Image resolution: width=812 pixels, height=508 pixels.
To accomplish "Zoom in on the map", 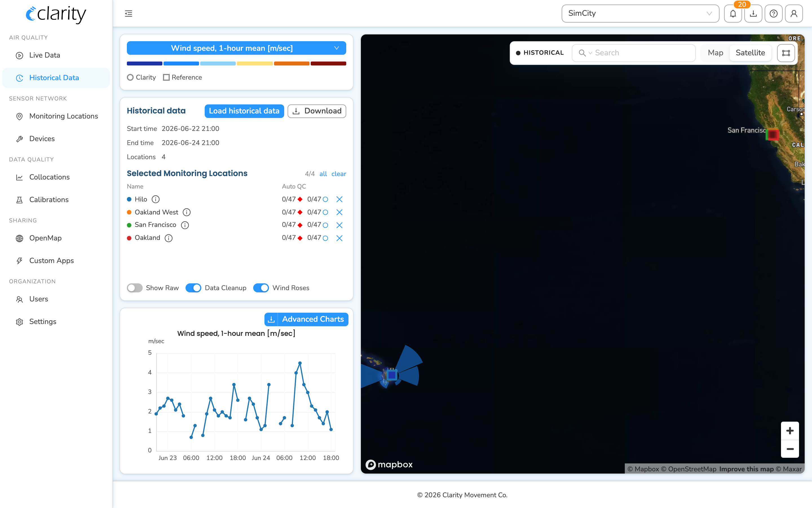I will coord(790,431).
